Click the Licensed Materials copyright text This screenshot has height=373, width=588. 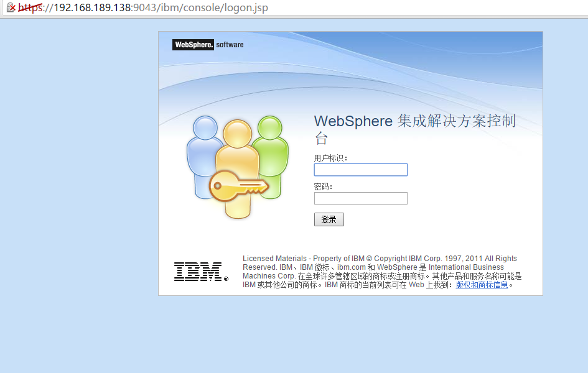coord(382,272)
